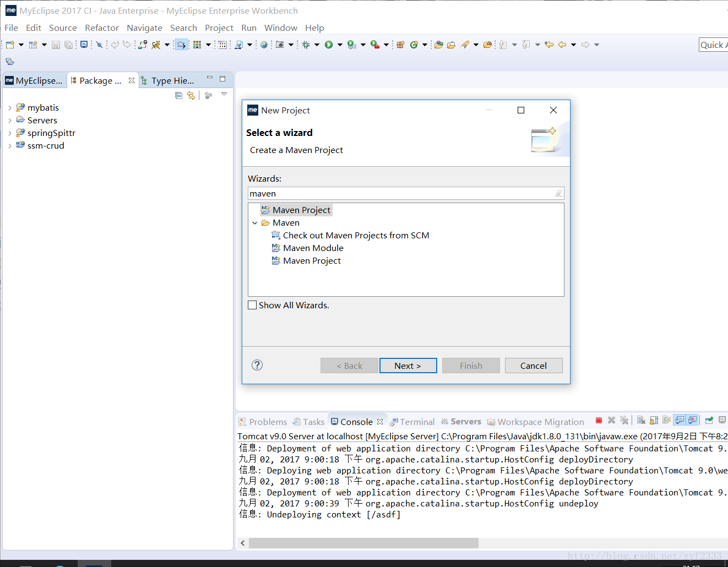Click the help question mark in dialog
This screenshot has width=728, height=567.
pos(257,365)
